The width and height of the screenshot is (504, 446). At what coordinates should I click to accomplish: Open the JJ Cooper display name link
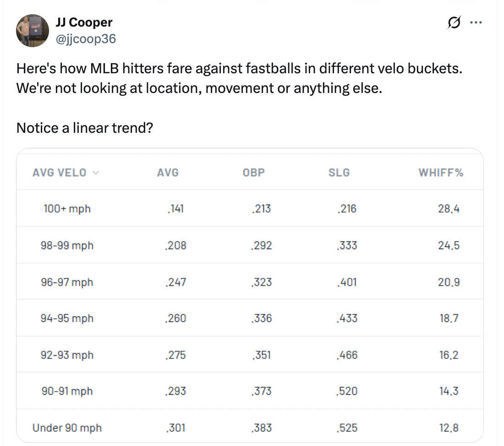(84, 22)
